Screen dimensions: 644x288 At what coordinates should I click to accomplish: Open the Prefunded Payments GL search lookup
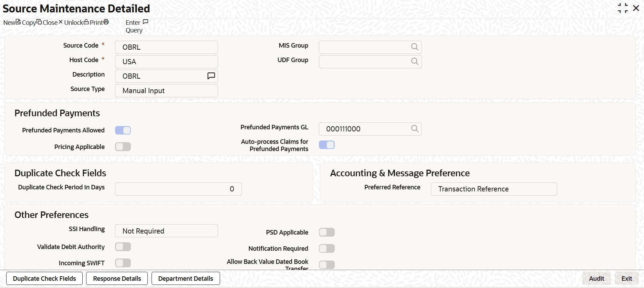coord(415,129)
